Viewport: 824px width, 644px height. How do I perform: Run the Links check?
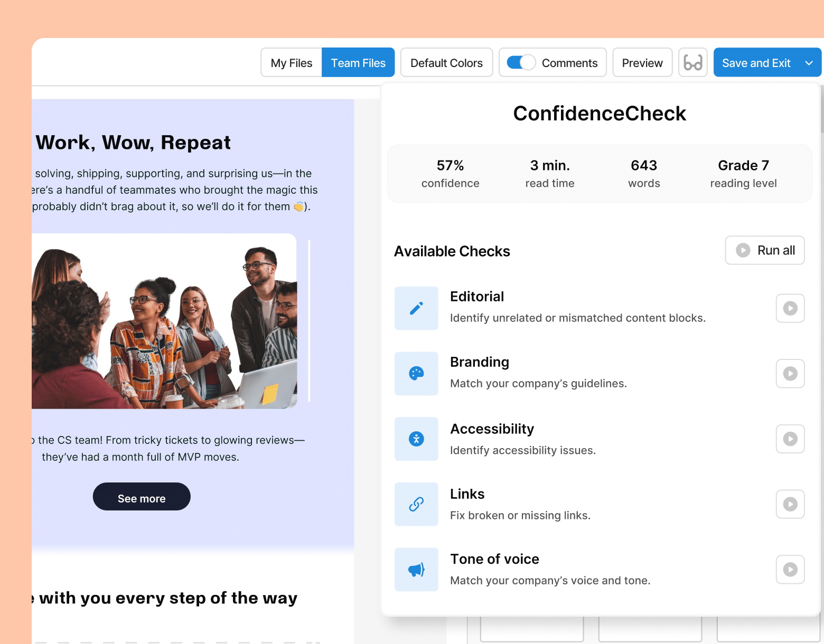pos(790,504)
